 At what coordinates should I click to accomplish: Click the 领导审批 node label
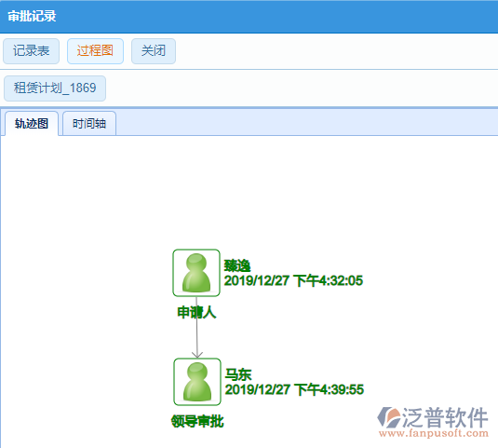click(197, 421)
